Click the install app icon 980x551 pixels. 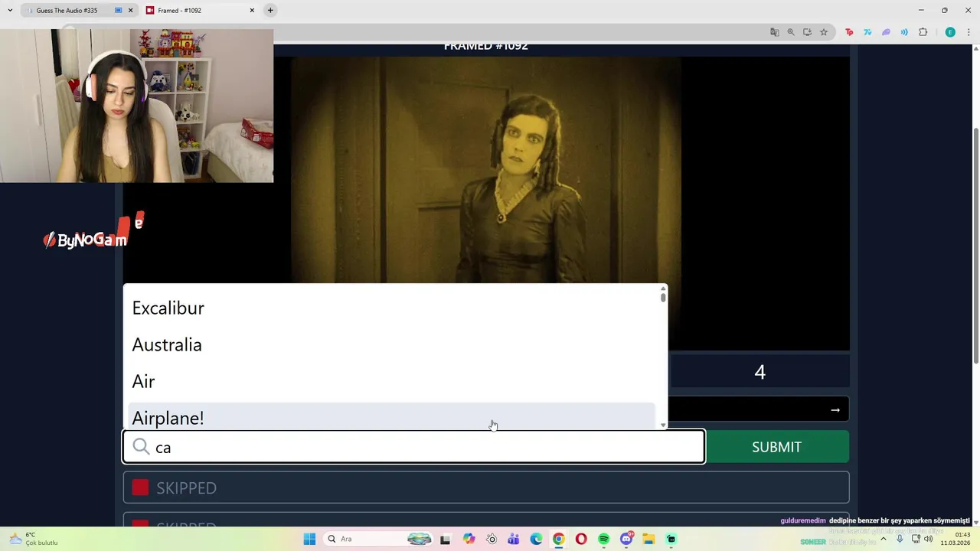click(x=807, y=32)
